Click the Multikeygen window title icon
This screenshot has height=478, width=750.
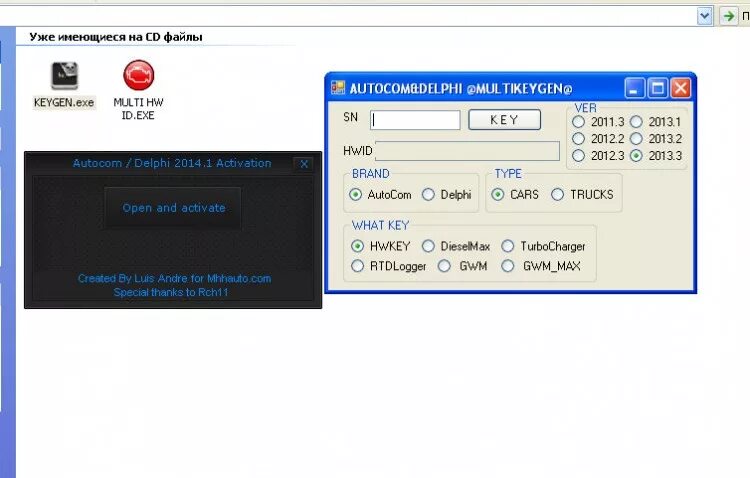(x=338, y=88)
